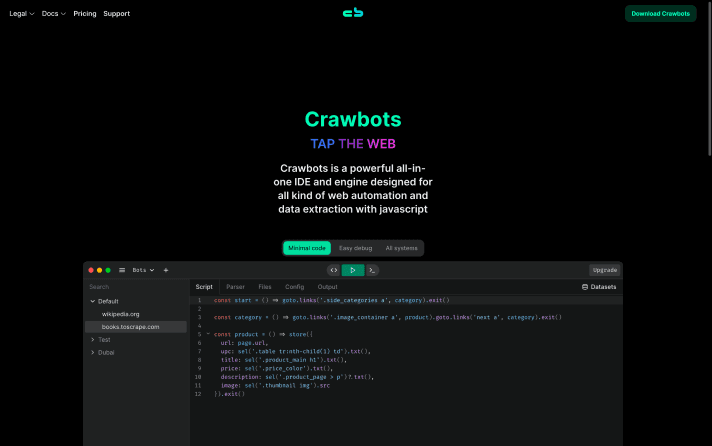Open the code view with the angle brackets icon

(334, 270)
